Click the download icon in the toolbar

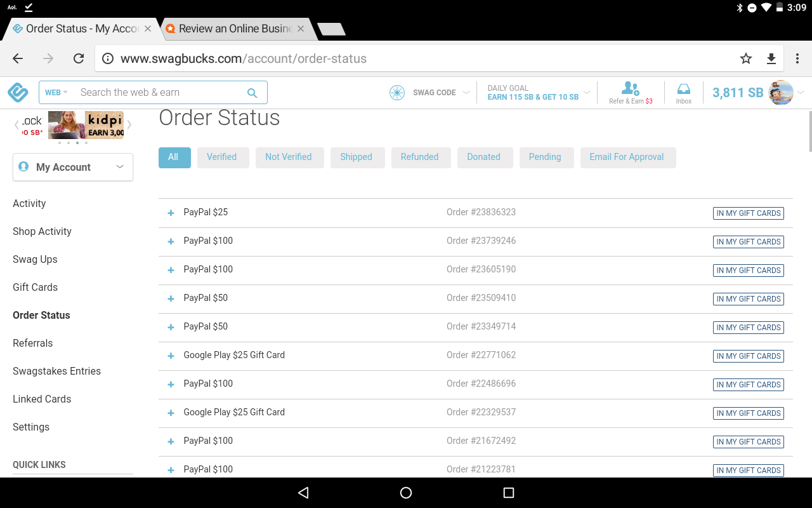tap(771, 58)
